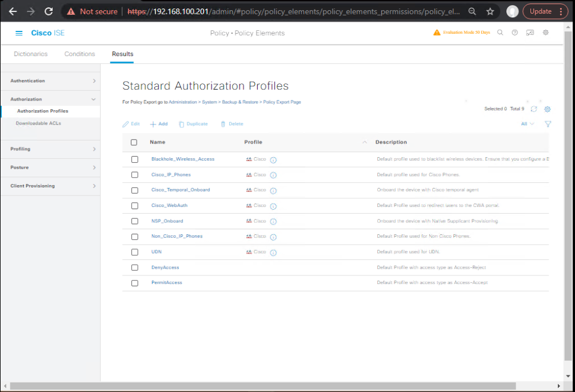Click the Edit pencil toolbar button

coord(131,124)
